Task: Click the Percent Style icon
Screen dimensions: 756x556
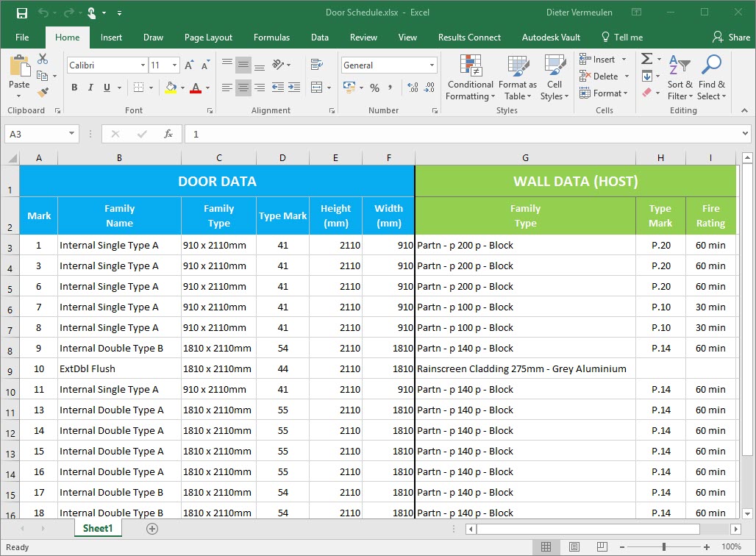Action: click(374, 88)
